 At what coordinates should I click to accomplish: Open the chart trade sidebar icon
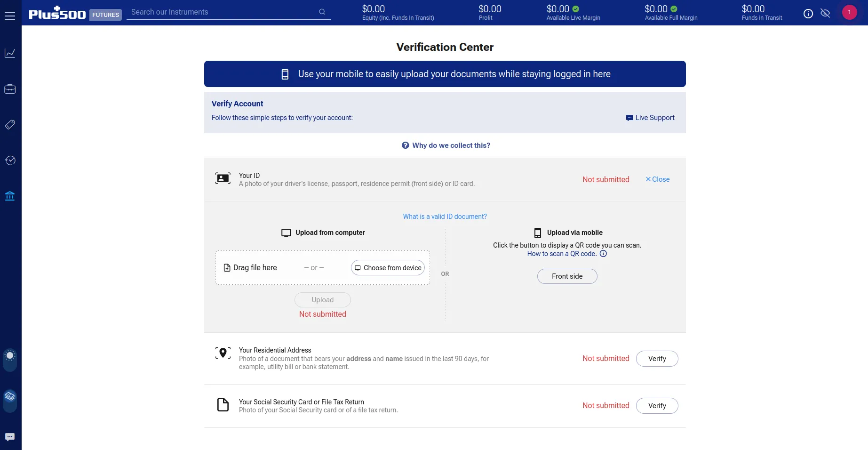point(10,53)
